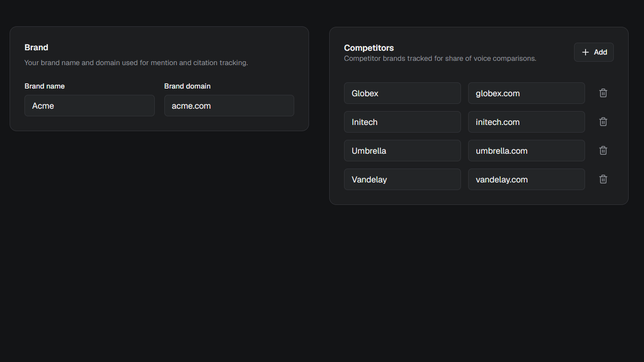
Task: Edit the Globex competitor name field
Action: 402,93
